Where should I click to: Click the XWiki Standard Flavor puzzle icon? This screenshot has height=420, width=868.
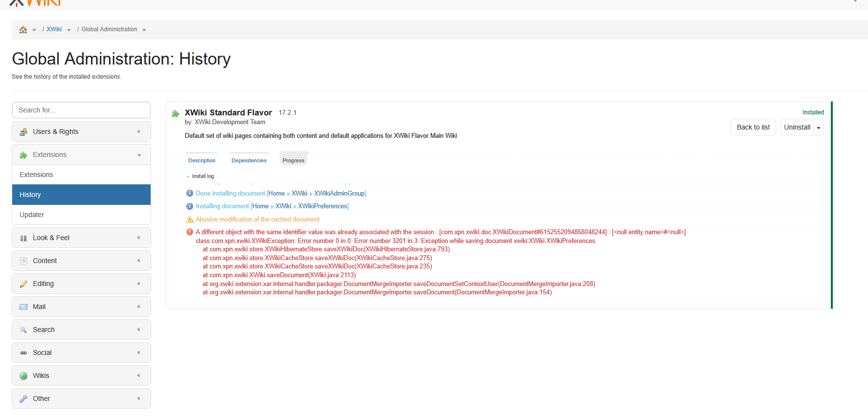176,114
